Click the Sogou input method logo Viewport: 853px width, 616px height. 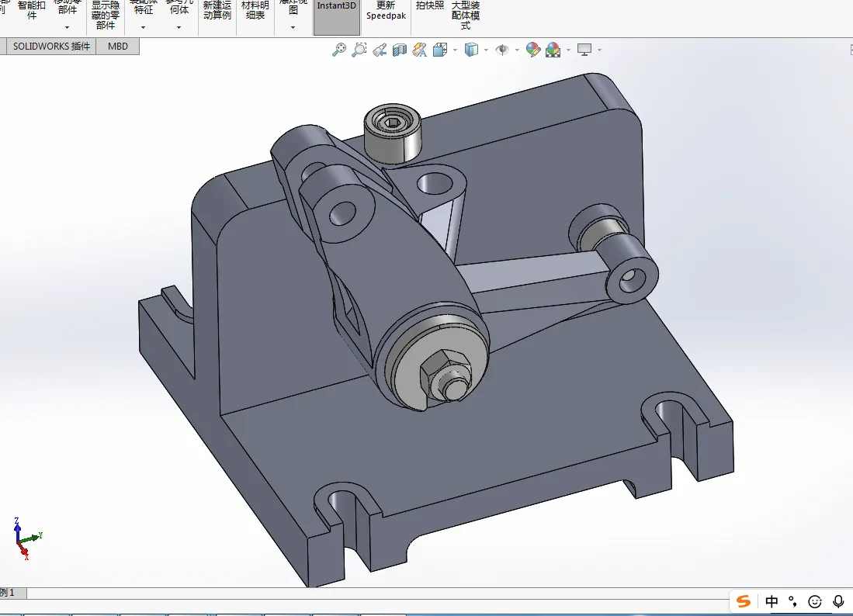click(x=744, y=601)
